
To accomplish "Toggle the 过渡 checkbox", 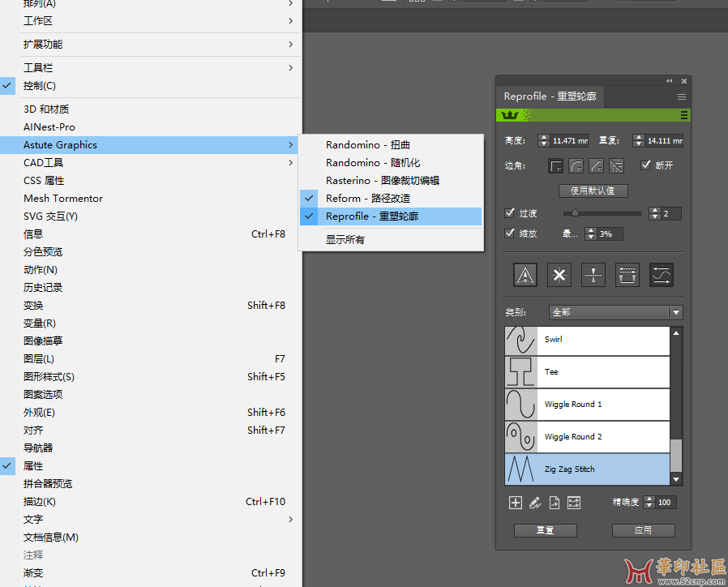I will 509,212.
